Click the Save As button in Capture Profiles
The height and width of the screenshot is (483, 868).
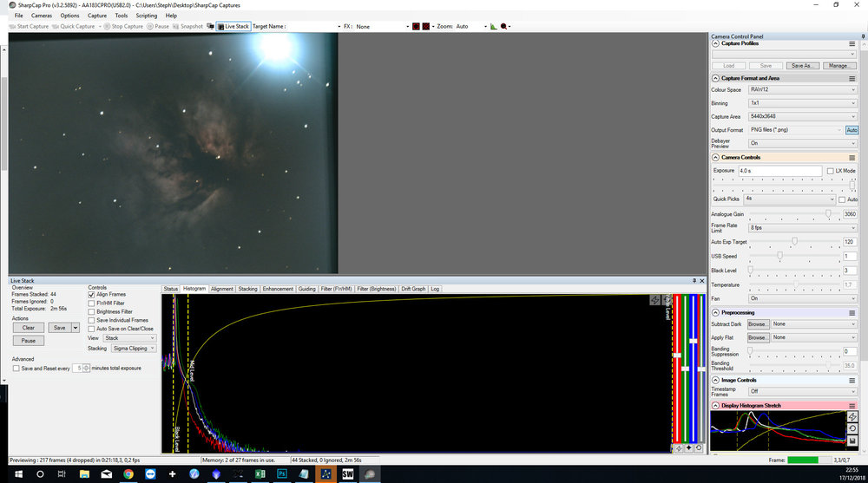click(x=803, y=66)
